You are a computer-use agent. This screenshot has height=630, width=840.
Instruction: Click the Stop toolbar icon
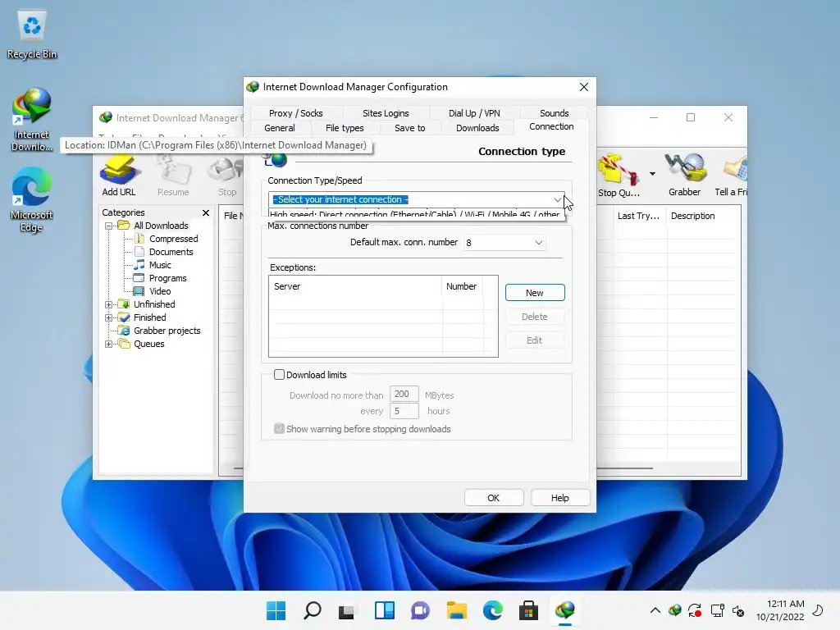pos(226,176)
